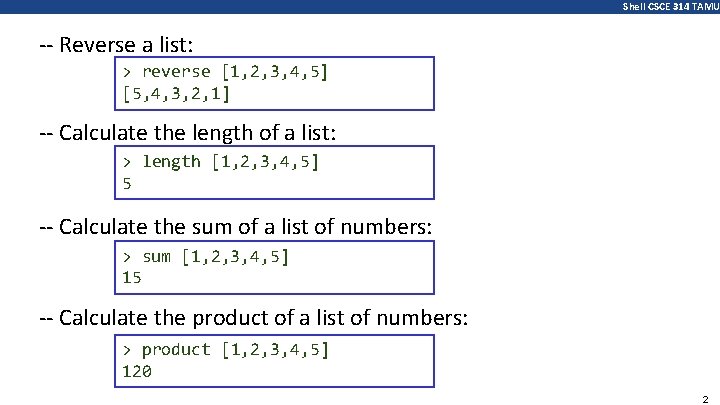This screenshot has width=720, height=405.
Task: Click the blue bar at the slide top
Action: [x=300, y=6]
